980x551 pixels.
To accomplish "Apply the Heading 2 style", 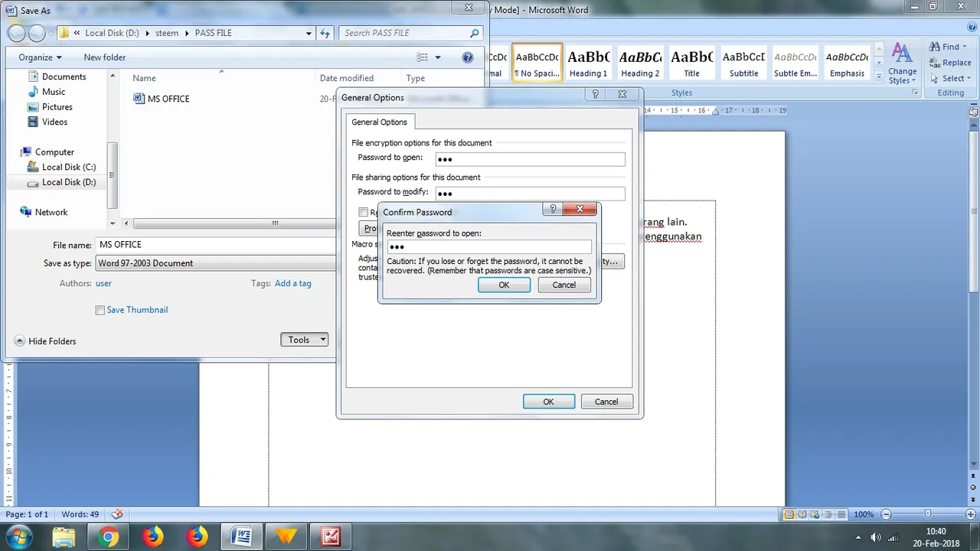I will [640, 63].
